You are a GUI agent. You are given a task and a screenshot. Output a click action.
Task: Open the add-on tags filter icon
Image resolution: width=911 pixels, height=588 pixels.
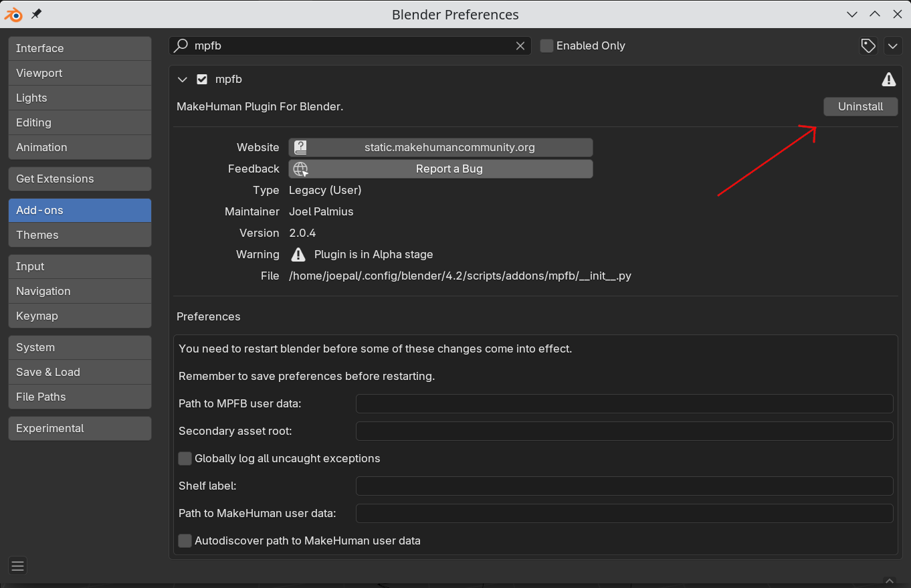[x=868, y=45]
